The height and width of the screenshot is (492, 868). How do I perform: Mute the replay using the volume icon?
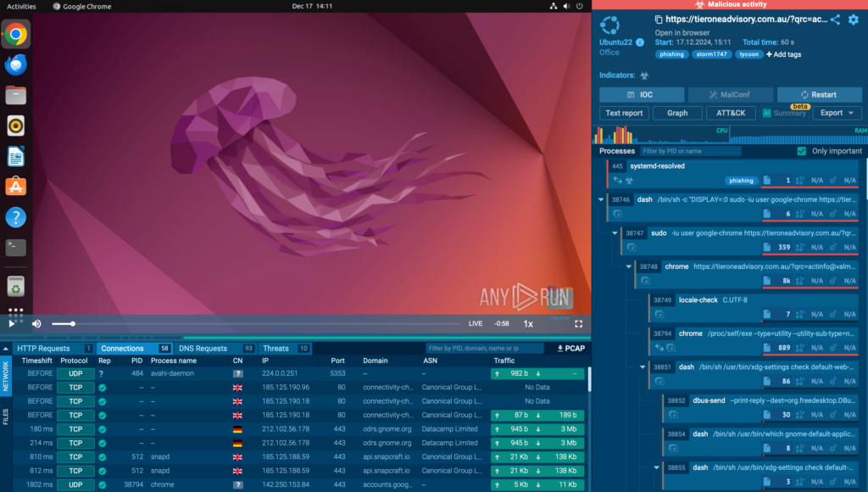coord(36,323)
